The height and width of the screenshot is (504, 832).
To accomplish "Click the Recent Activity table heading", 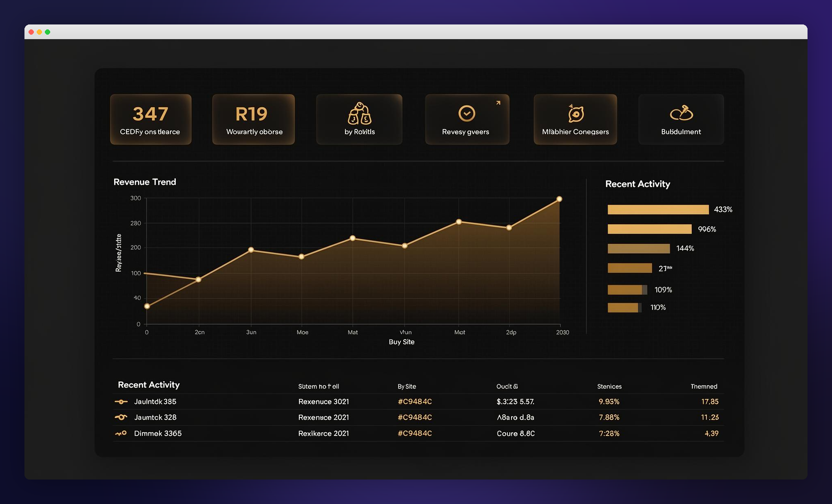I will tap(148, 385).
